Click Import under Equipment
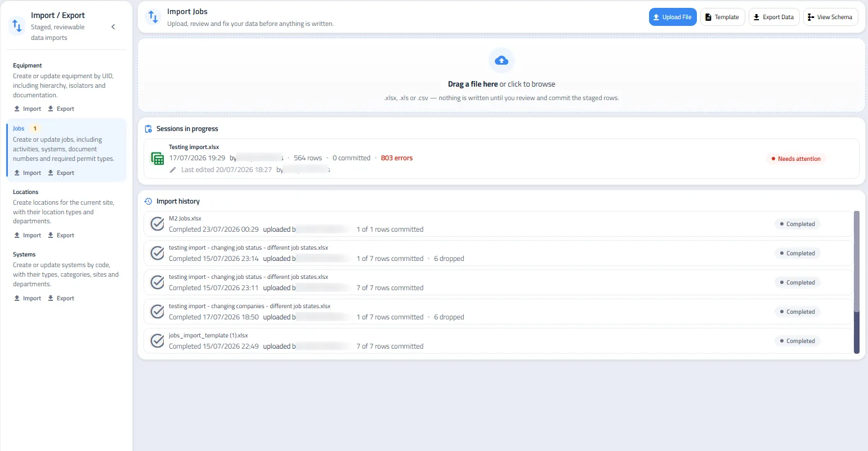 28,109
